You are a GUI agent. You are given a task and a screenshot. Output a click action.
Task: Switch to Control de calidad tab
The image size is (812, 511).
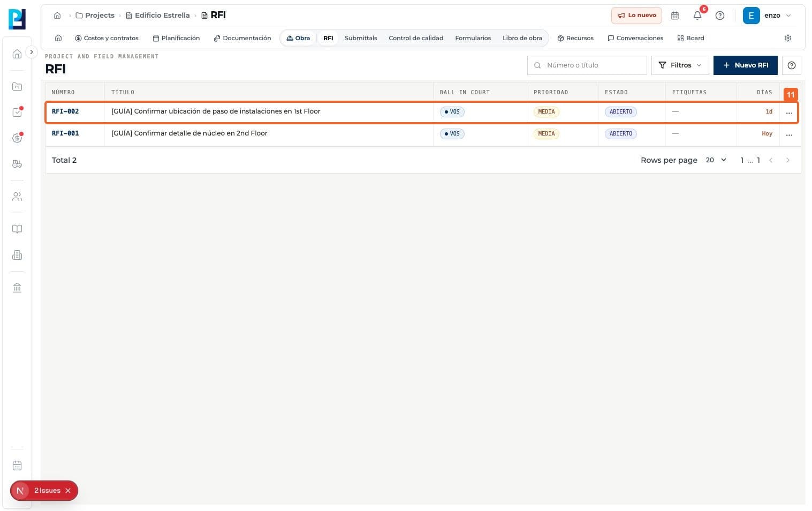click(x=416, y=38)
